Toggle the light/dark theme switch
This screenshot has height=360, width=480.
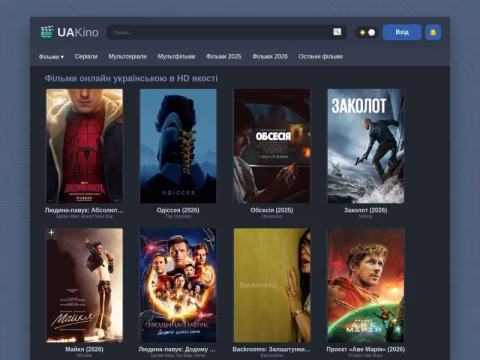pos(367,32)
